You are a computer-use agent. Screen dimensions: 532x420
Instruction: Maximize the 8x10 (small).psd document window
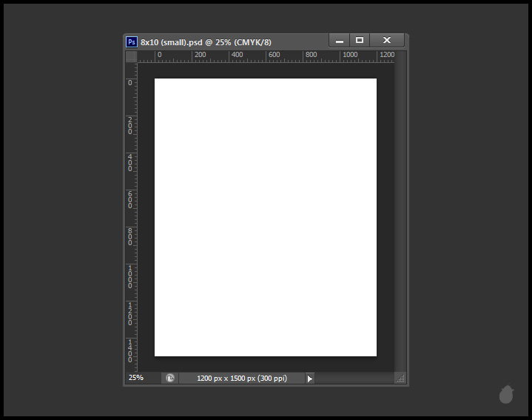(360, 41)
